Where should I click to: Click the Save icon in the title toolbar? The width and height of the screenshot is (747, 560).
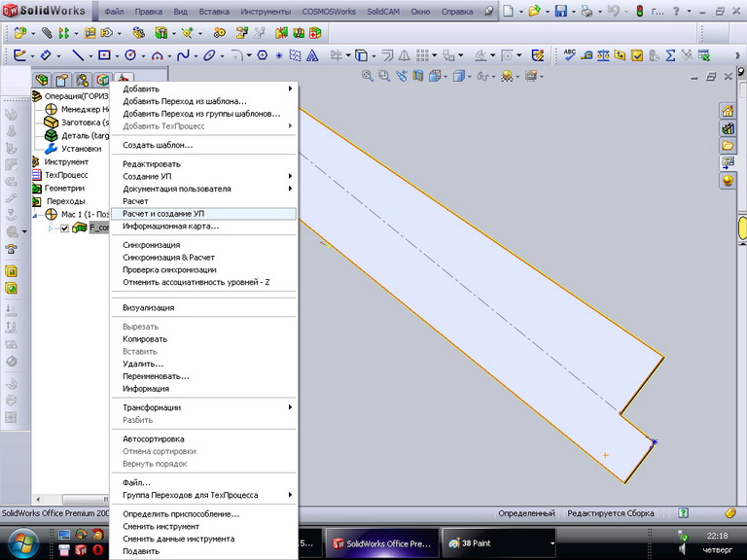click(x=561, y=12)
